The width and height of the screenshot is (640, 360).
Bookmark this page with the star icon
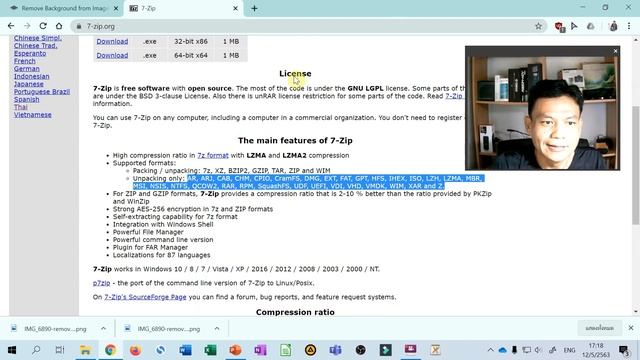538,26
